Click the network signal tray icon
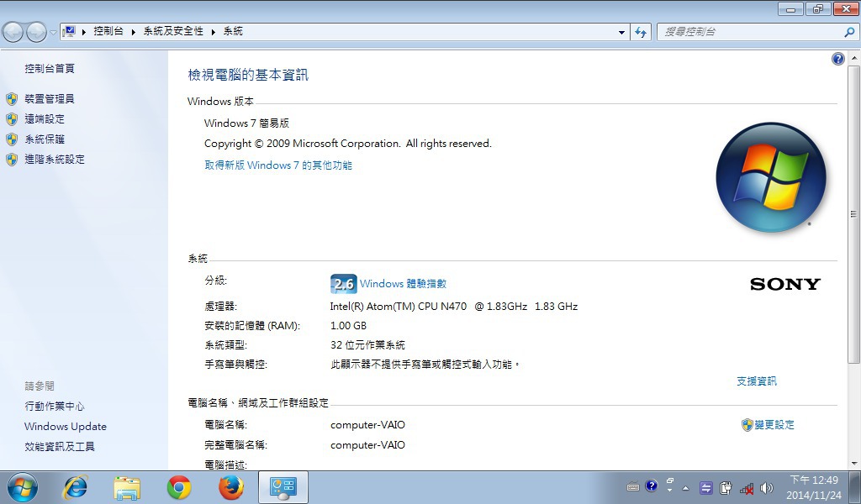861x504 pixels. (747, 488)
